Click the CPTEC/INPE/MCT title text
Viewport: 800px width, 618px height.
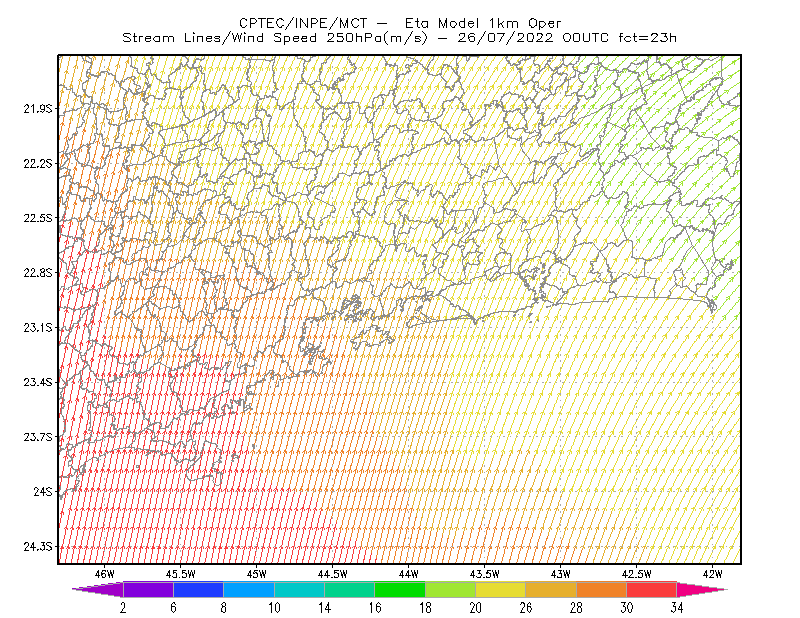tap(303, 23)
